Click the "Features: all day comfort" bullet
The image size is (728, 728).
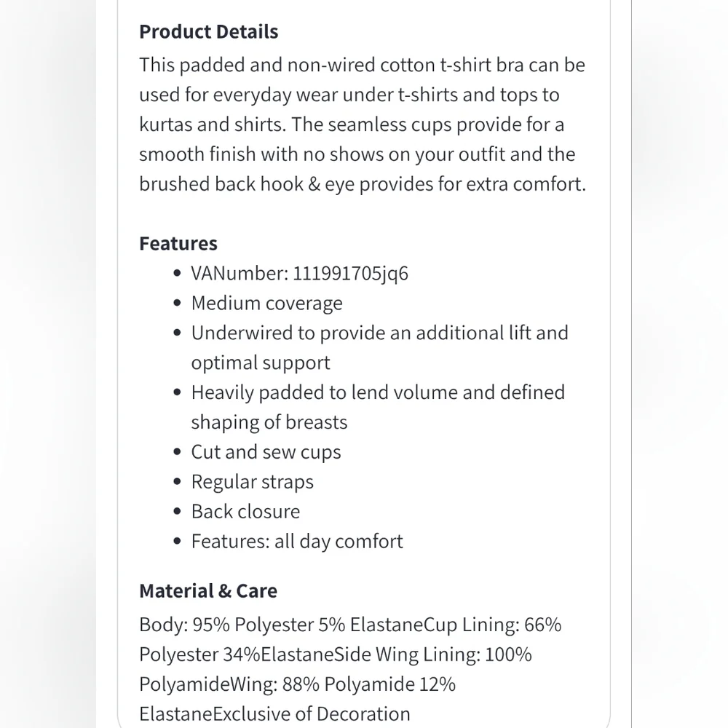pyautogui.click(x=296, y=542)
